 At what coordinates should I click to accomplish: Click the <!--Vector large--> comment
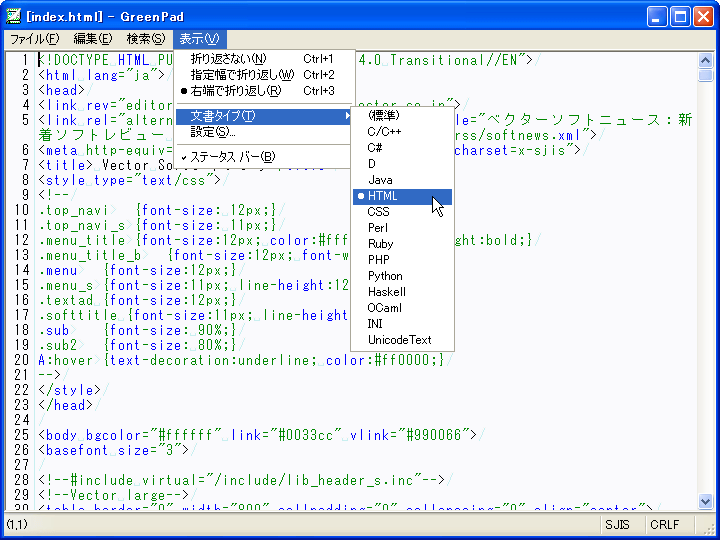click(113, 495)
